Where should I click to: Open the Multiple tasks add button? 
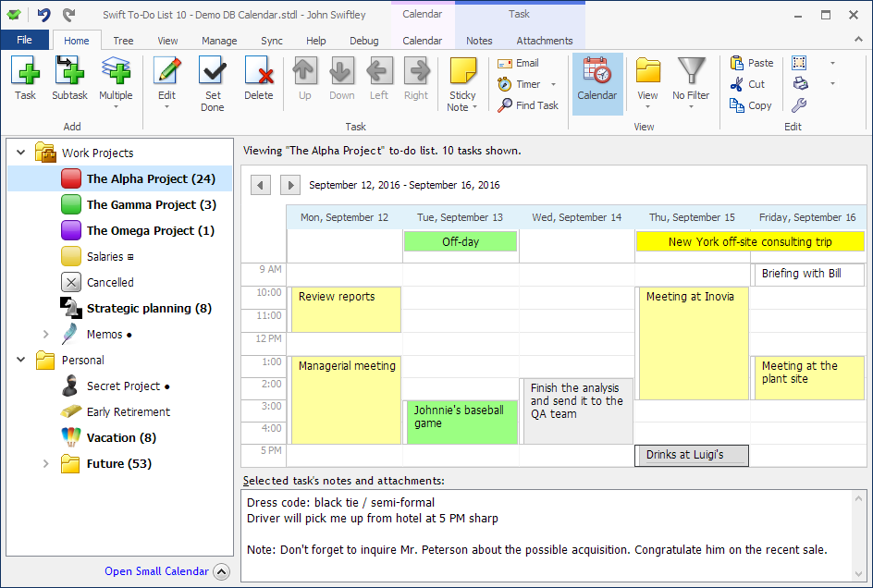point(116,81)
